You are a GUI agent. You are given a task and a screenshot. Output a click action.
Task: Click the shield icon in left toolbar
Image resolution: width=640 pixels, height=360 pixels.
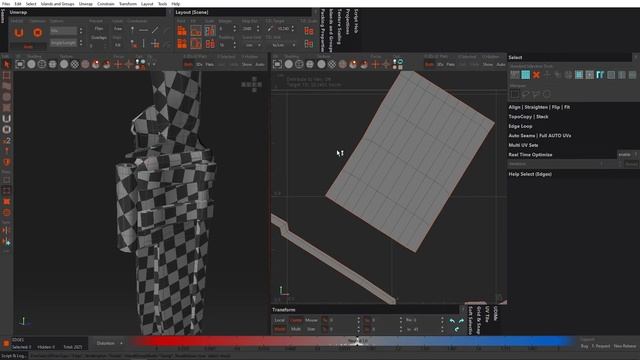(7, 162)
